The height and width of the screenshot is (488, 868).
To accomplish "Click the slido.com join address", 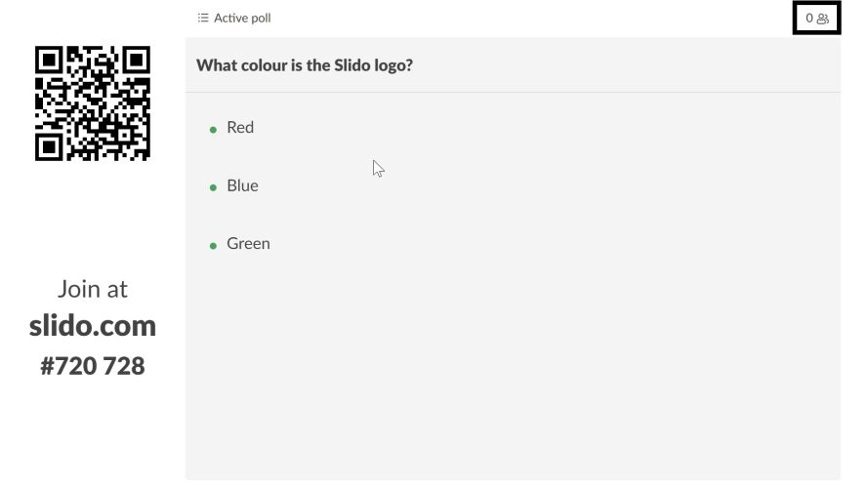I will point(93,325).
